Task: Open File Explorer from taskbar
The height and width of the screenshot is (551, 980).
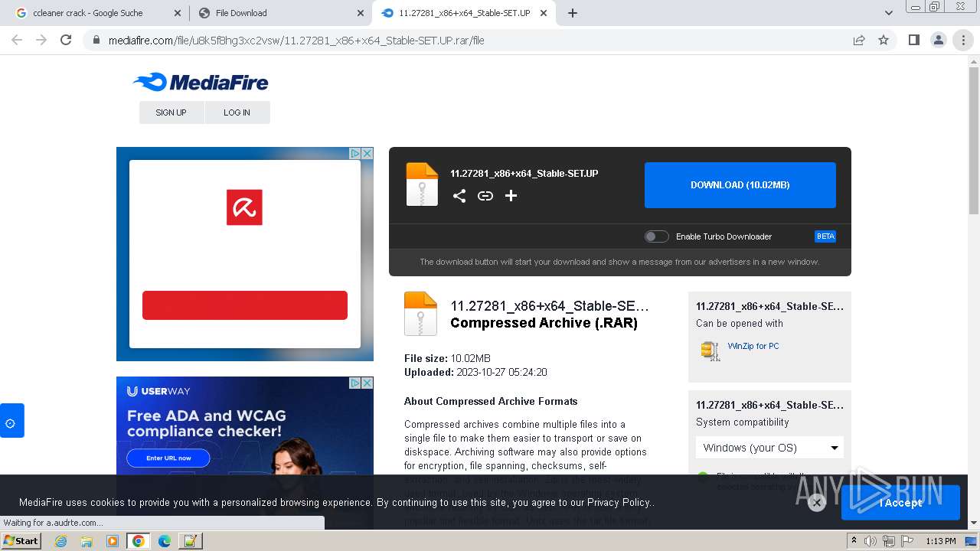Action: pyautogui.click(x=87, y=541)
